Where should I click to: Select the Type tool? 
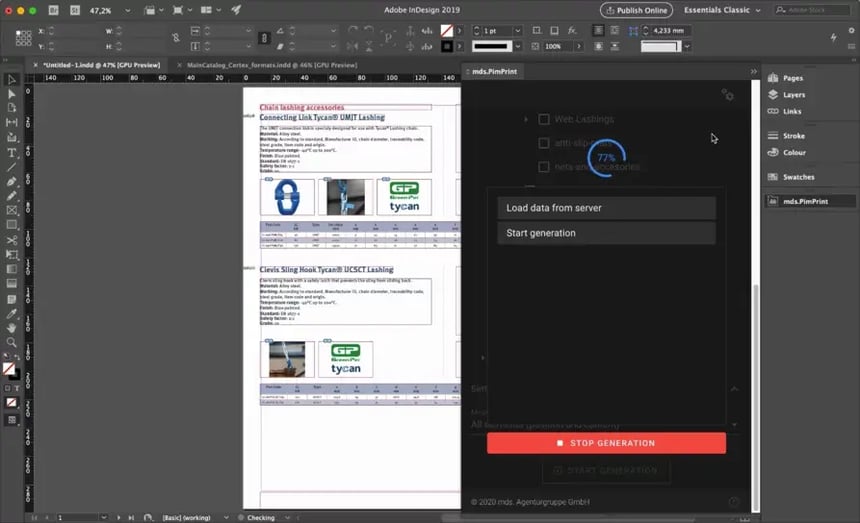[x=11, y=153]
